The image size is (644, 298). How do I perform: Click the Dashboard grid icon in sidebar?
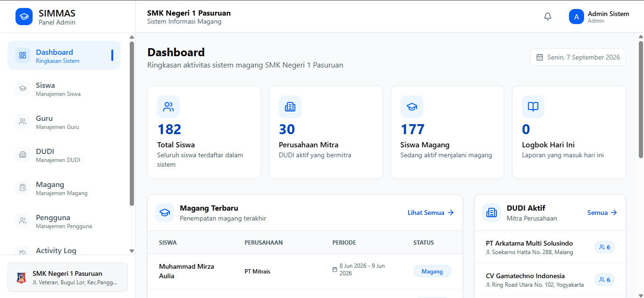pyautogui.click(x=23, y=55)
